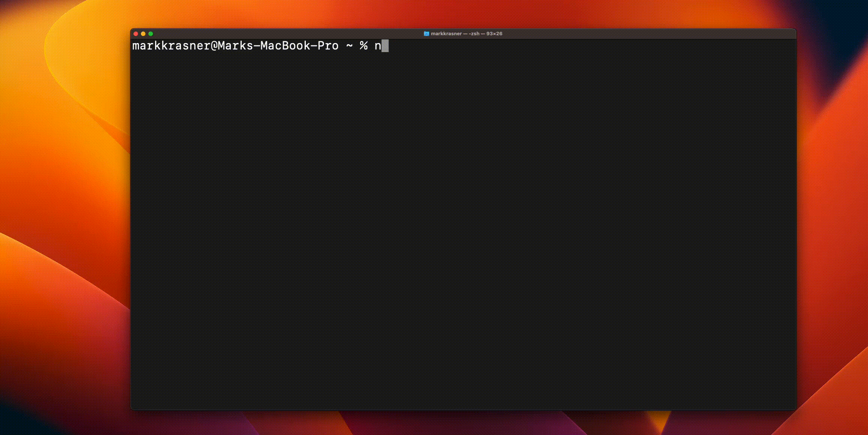Click the percent sign in the prompt

click(x=364, y=46)
